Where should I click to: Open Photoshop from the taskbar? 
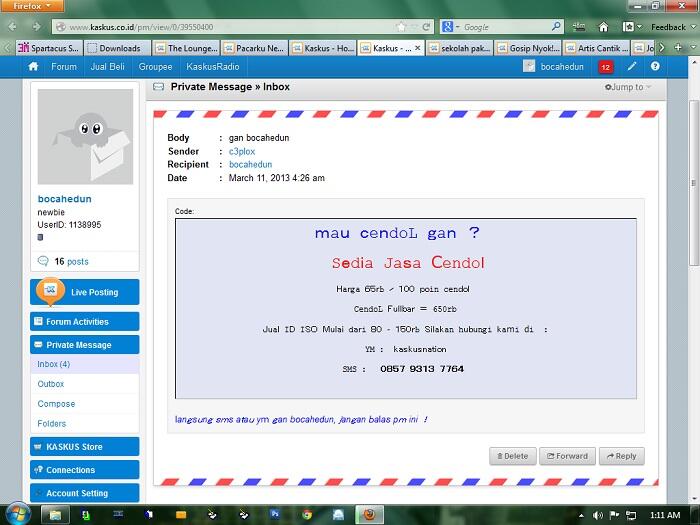[x=275, y=515]
